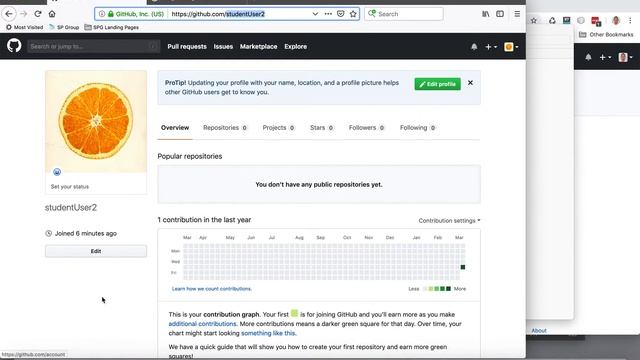Open the browser home page icon
The width and height of the screenshot is (640, 360).
pyautogui.click(x=52, y=14)
